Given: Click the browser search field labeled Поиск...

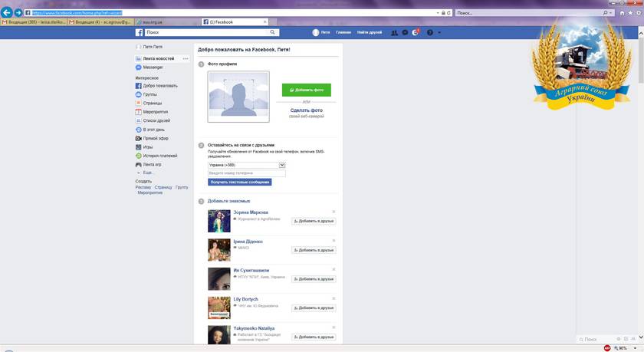Looking at the screenshot, I should coord(528,13).
